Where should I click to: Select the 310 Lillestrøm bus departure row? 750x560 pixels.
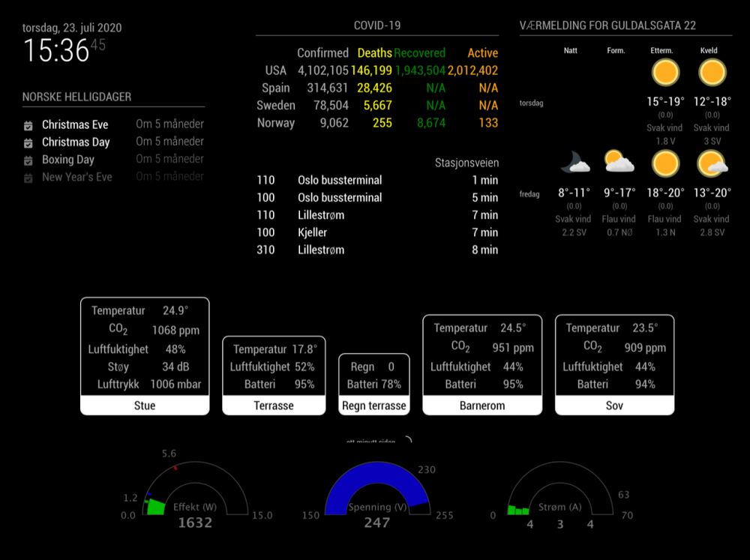pyautogui.click(x=377, y=250)
